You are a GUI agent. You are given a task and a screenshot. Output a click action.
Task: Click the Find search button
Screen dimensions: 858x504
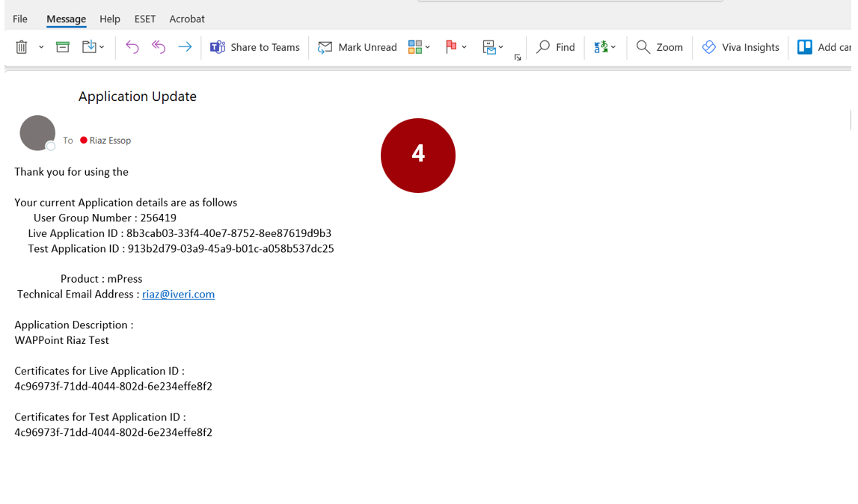[x=556, y=47]
